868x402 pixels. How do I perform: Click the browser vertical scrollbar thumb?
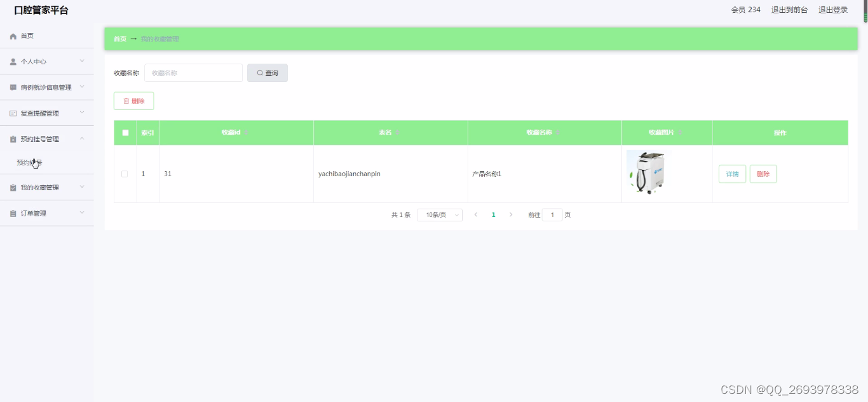pos(865,11)
